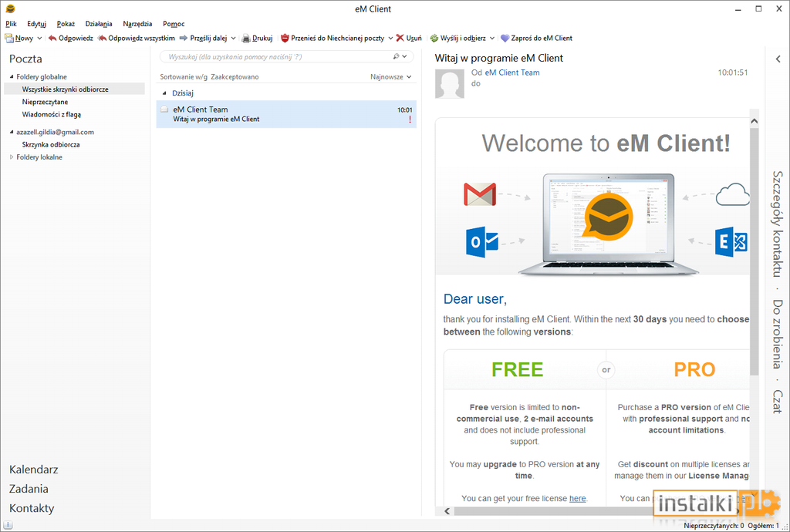Open the Pokaż menu
The height and width of the screenshot is (532, 790).
(x=66, y=24)
